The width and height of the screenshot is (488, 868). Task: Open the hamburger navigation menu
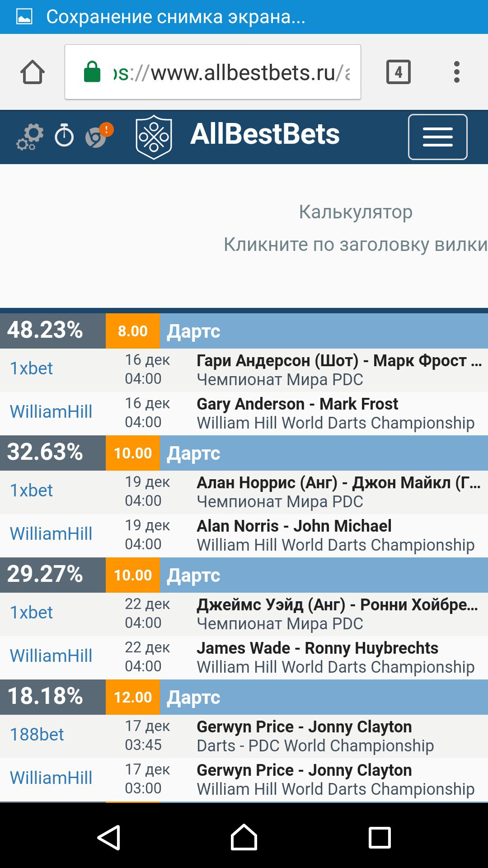[x=437, y=137]
